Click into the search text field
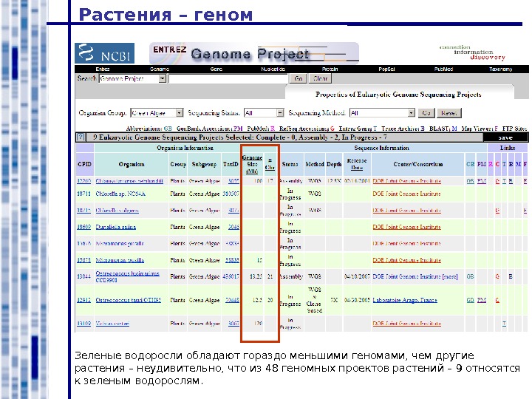The height and width of the screenshot is (399, 532). [x=228, y=79]
